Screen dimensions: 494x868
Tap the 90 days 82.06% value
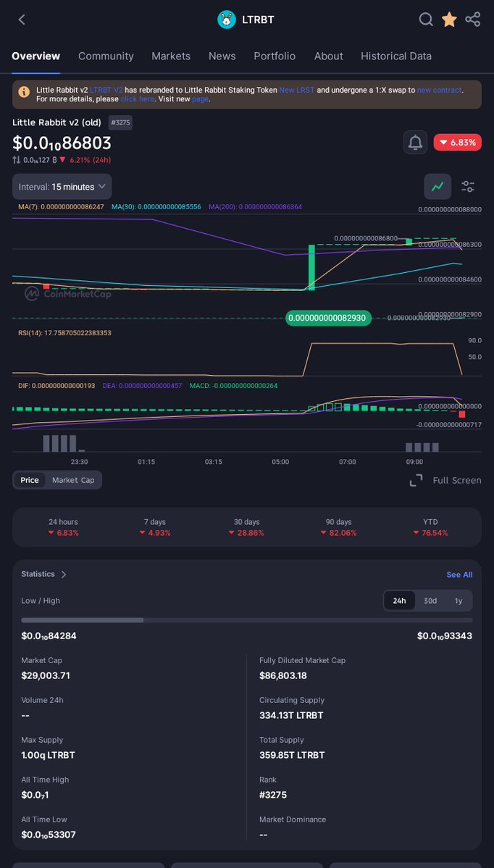[x=339, y=533]
